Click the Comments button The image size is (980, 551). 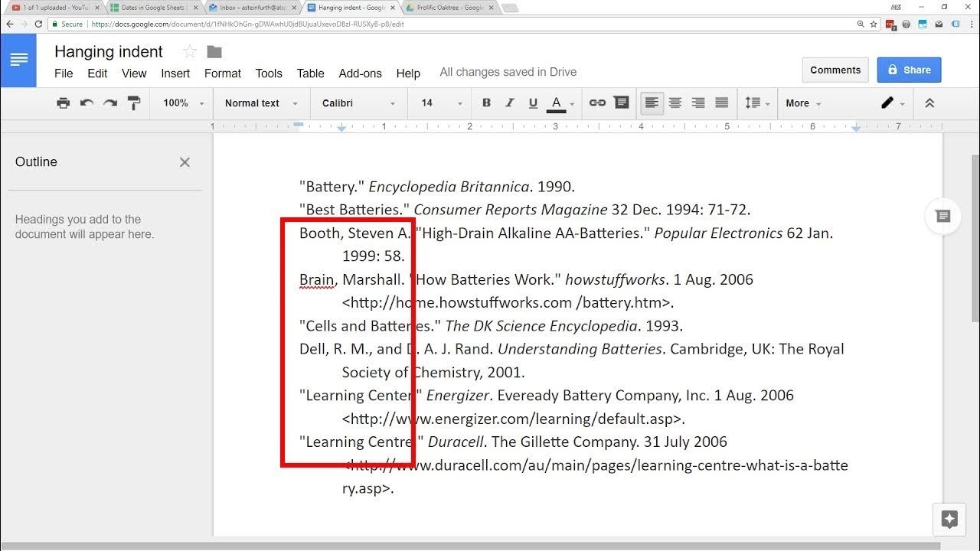[x=835, y=70]
